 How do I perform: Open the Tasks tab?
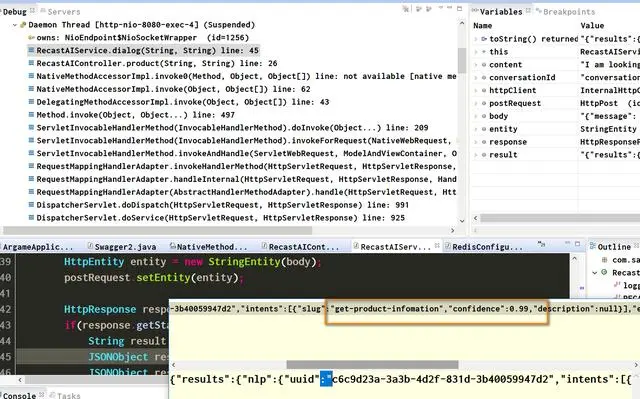pos(69,395)
